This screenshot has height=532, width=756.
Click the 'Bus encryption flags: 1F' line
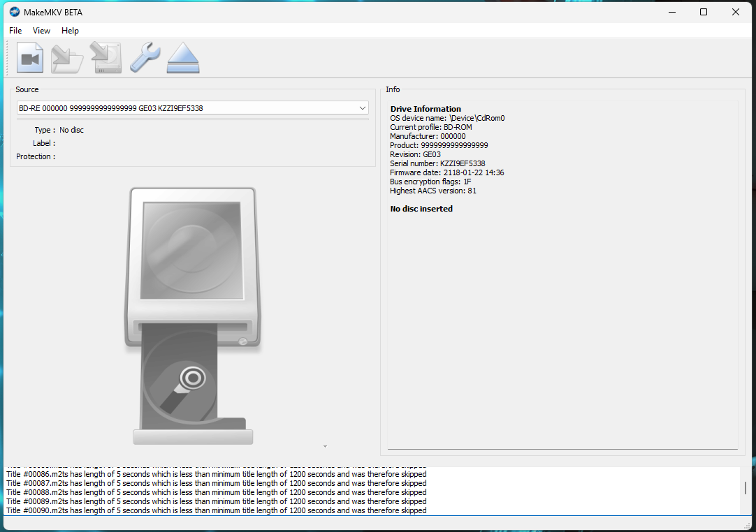(430, 182)
